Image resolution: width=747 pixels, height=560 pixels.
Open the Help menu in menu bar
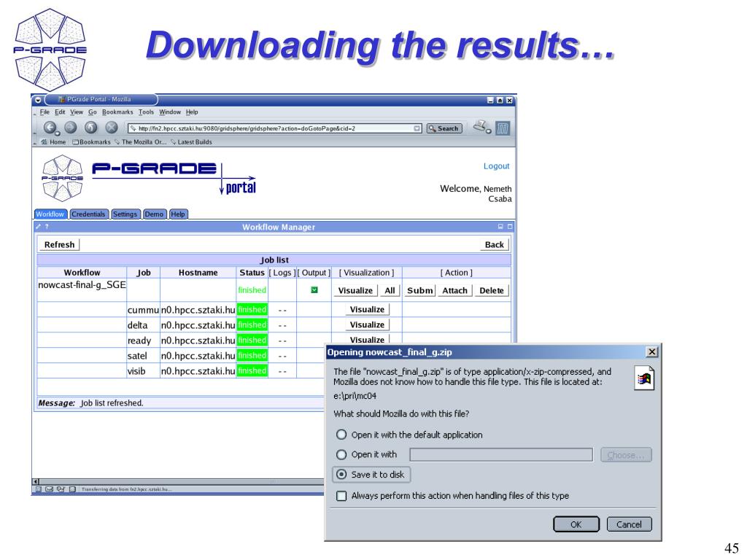point(192,112)
